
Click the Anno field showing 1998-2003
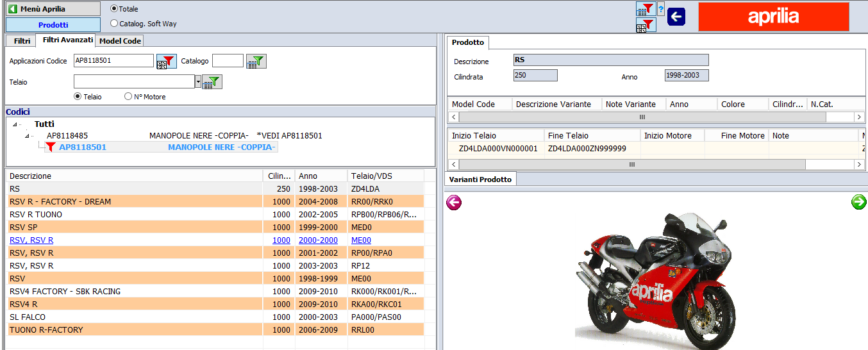point(687,76)
